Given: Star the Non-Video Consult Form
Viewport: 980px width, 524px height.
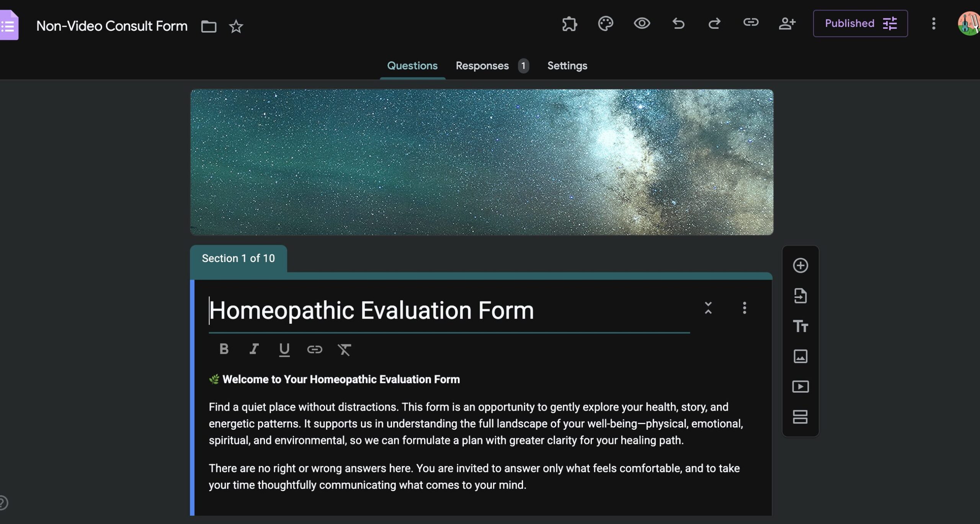Looking at the screenshot, I should (x=236, y=26).
